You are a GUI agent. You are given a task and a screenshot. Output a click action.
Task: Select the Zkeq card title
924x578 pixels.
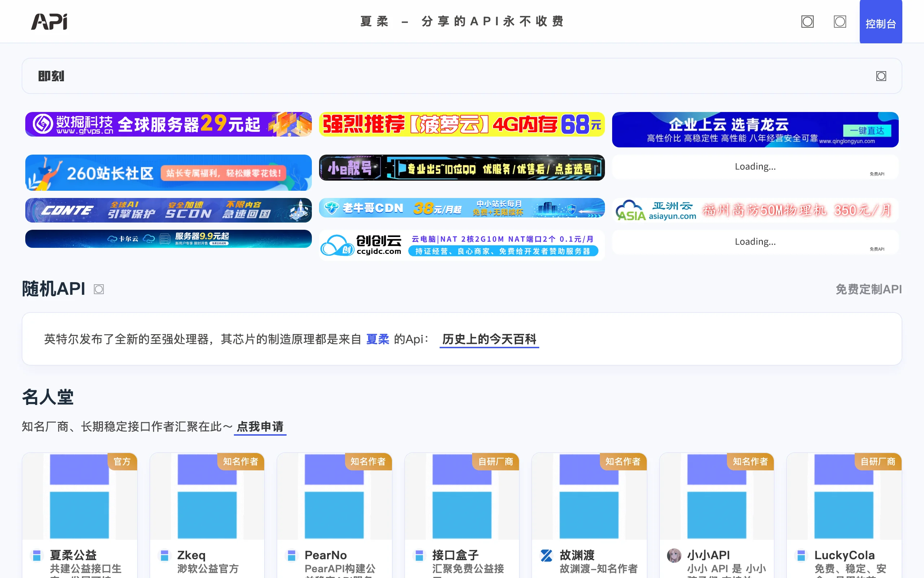click(191, 555)
